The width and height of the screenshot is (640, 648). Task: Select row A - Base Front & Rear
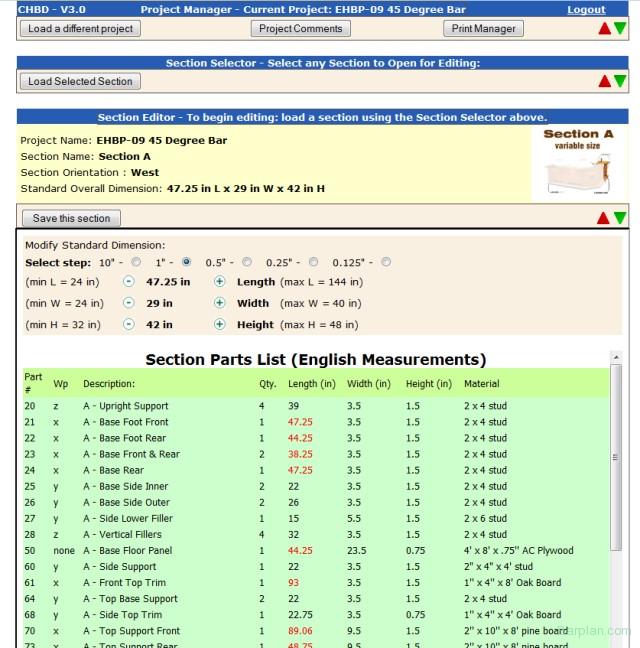point(316,454)
